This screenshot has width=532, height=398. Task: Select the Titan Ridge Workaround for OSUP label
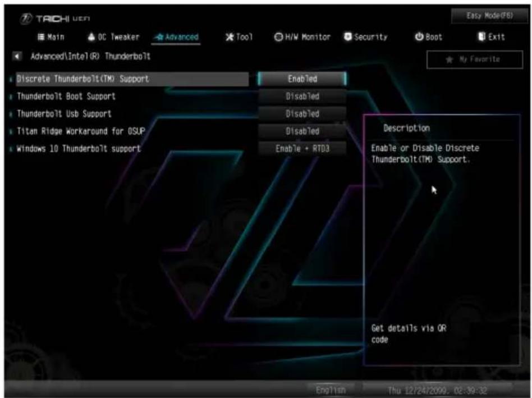[x=81, y=131]
